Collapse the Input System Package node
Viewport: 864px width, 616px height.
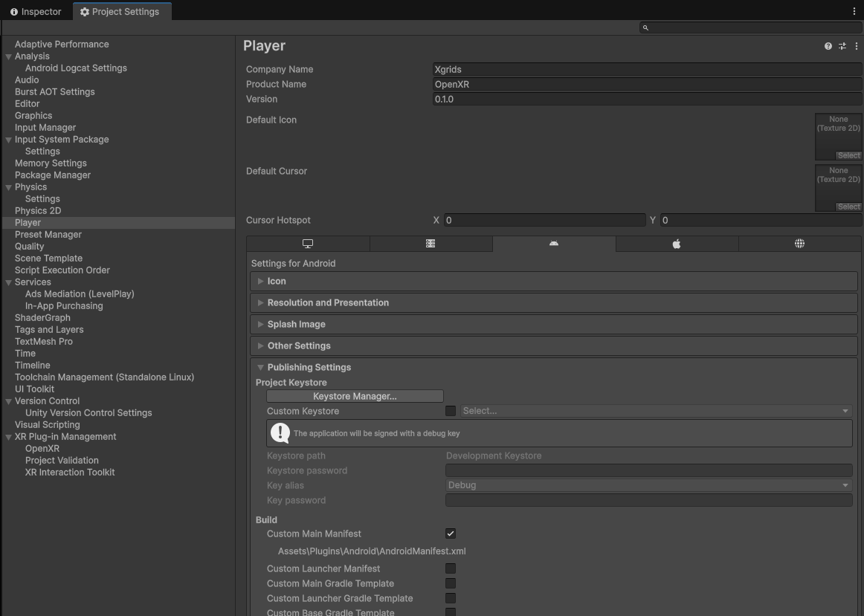(8, 140)
